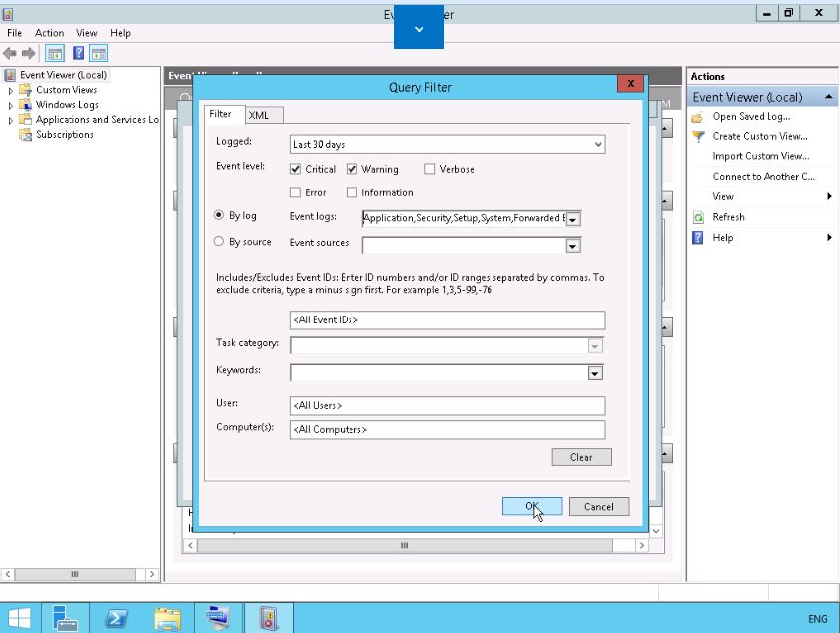
Task: Expand the Windows Logs tree node
Action: (10, 106)
